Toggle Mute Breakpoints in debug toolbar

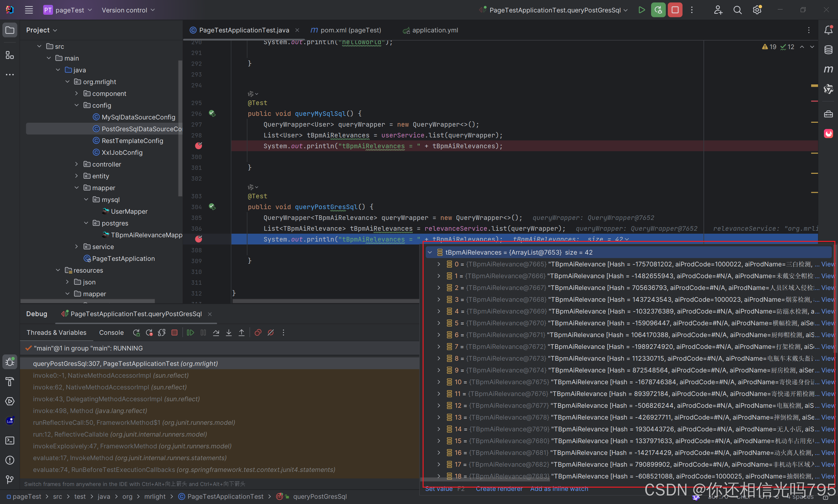[271, 333]
